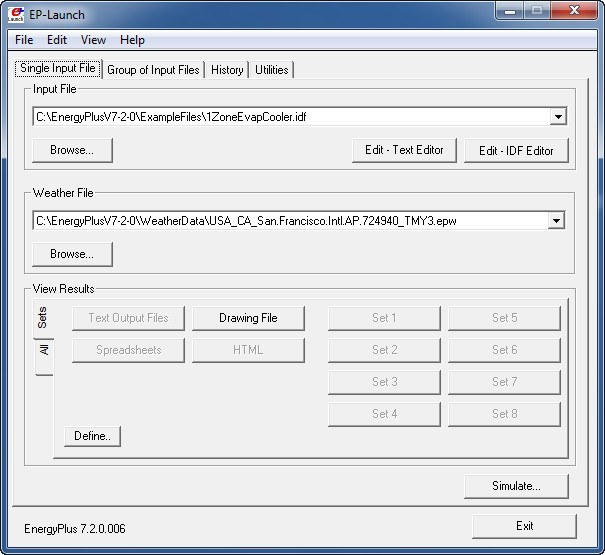Click the Set 4 button
The height and width of the screenshot is (555, 605).
pos(384,414)
